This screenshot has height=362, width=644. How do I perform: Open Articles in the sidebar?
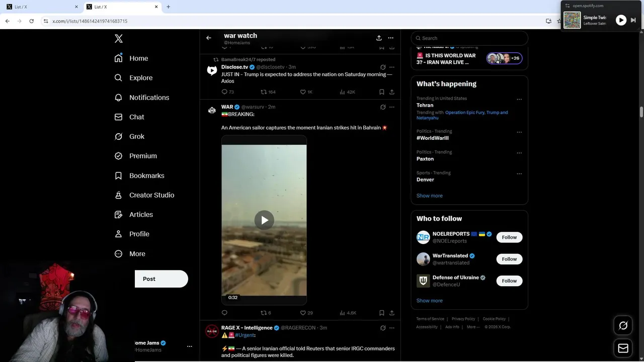134,215
